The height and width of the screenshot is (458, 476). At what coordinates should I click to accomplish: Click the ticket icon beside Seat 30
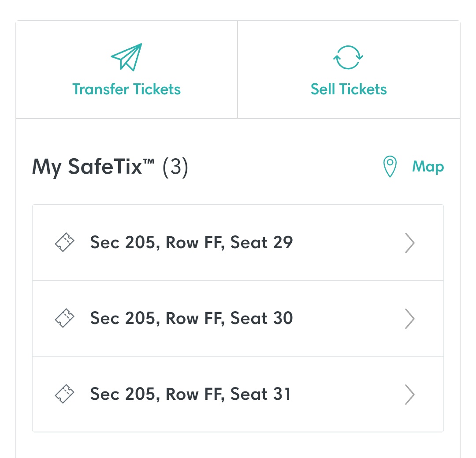64,318
